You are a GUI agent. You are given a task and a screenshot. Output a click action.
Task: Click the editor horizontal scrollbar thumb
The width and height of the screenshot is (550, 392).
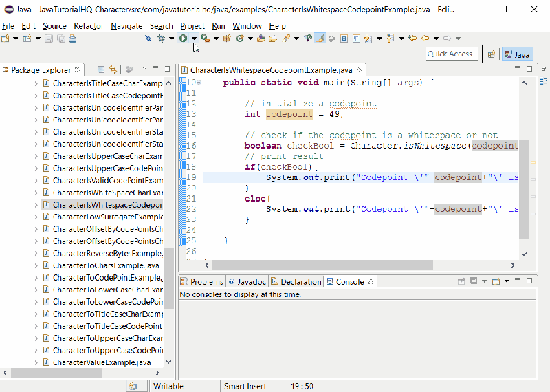pyautogui.click(x=322, y=265)
